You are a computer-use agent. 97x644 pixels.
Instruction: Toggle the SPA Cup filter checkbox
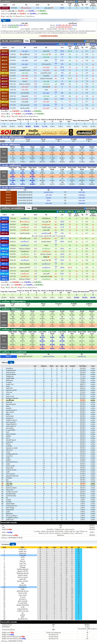(76, 44)
